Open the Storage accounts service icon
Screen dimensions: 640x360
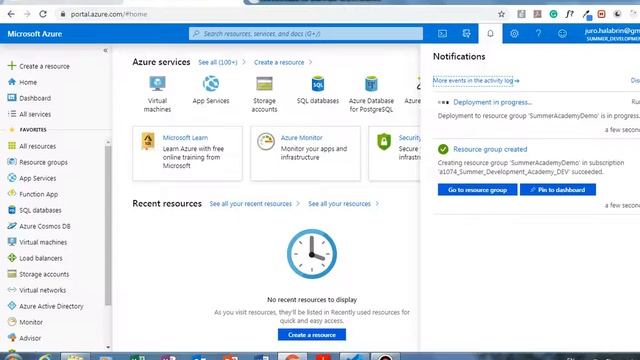264,84
